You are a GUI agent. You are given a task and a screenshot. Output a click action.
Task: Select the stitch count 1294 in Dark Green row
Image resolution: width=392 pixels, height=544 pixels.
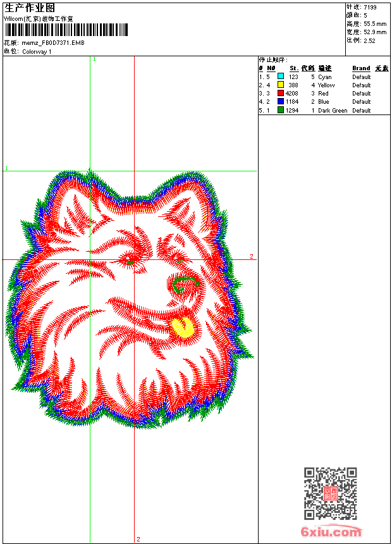(x=291, y=111)
